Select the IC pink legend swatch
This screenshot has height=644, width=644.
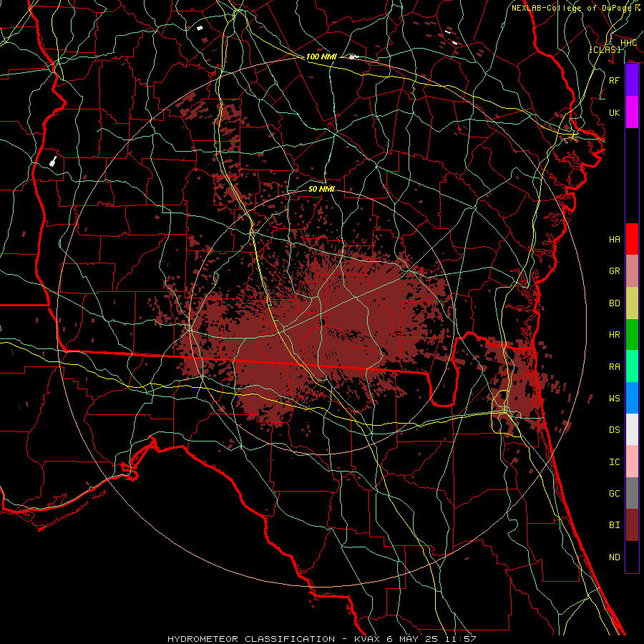click(632, 462)
